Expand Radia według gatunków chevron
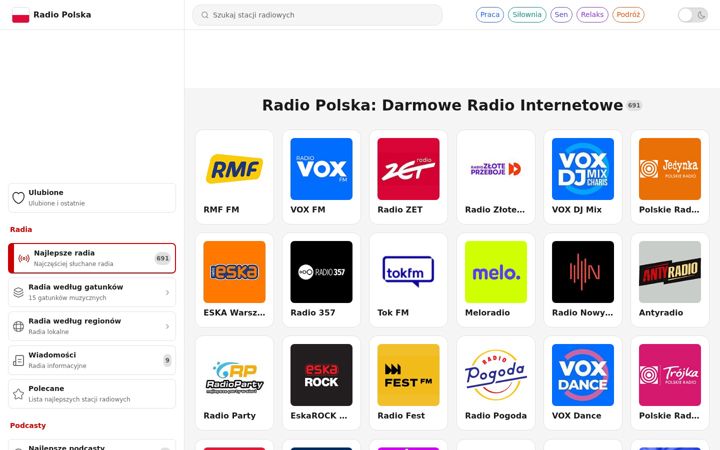720x450 pixels. point(167,292)
